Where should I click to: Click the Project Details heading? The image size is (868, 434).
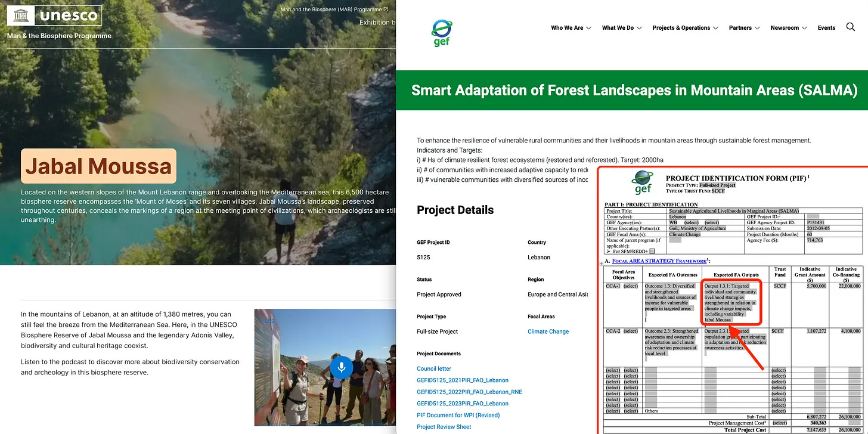[x=455, y=210]
